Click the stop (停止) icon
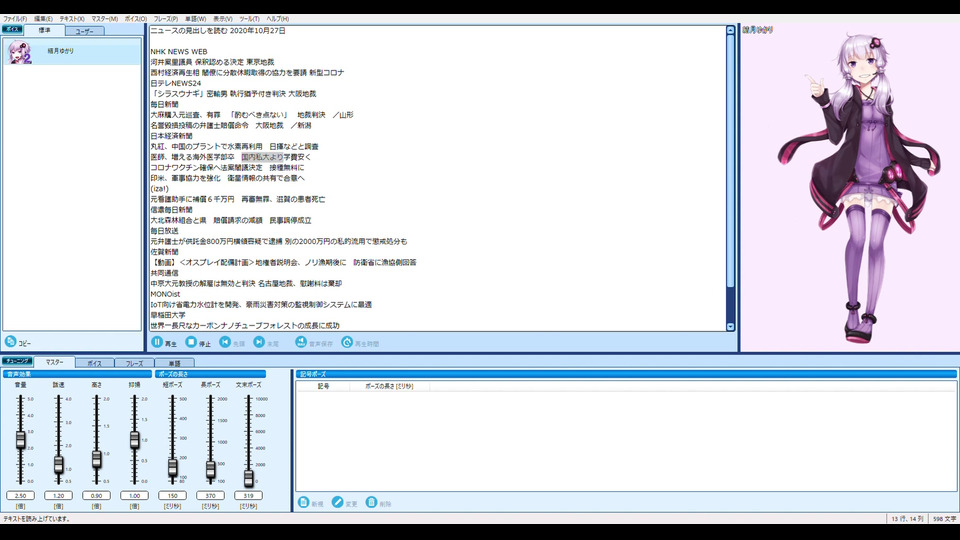 (x=191, y=342)
